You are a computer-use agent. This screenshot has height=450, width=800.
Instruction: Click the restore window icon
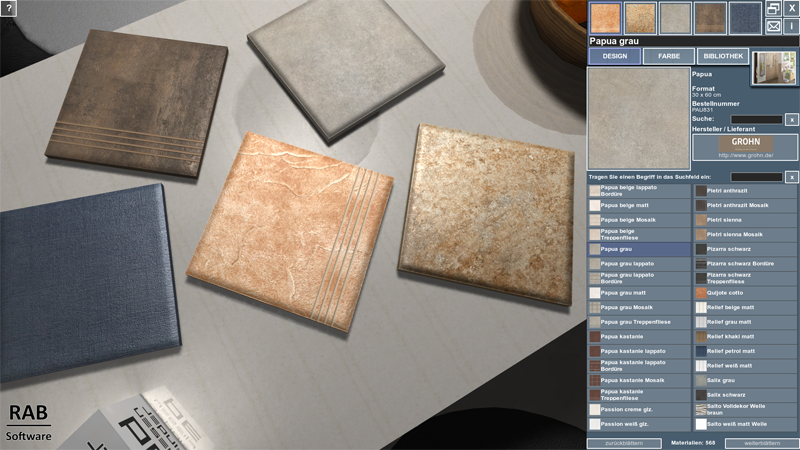[x=773, y=9]
